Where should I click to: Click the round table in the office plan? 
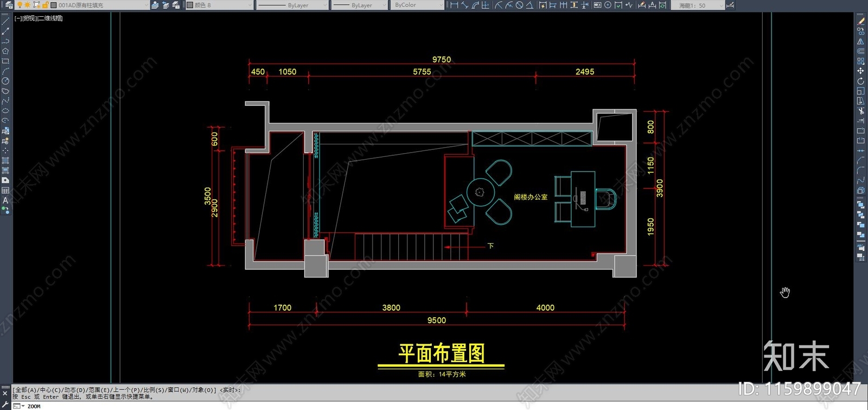pyautogui.click(x=481, y=192)
